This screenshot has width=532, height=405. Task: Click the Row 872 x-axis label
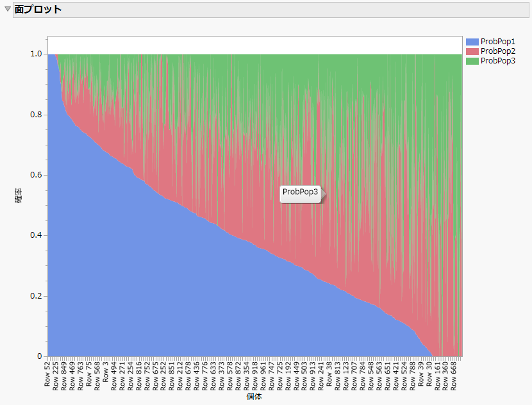point(238,376)
